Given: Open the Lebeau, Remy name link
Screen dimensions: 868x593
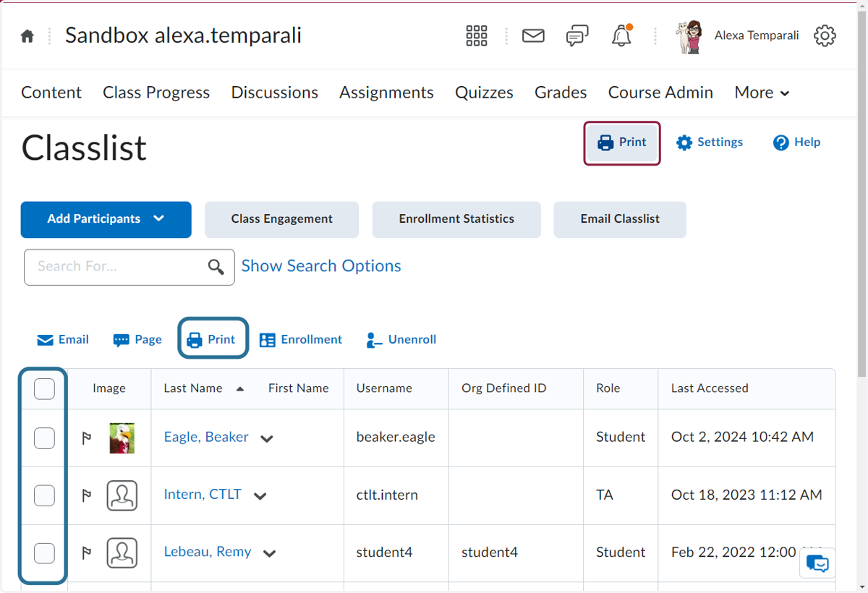Looking at the screenshot, I should coord(208,552).
